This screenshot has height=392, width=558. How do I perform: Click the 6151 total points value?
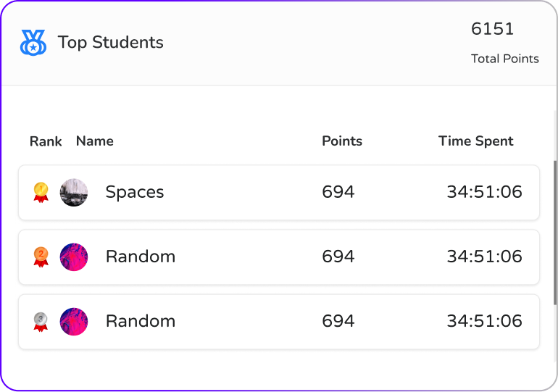[493, 29]
